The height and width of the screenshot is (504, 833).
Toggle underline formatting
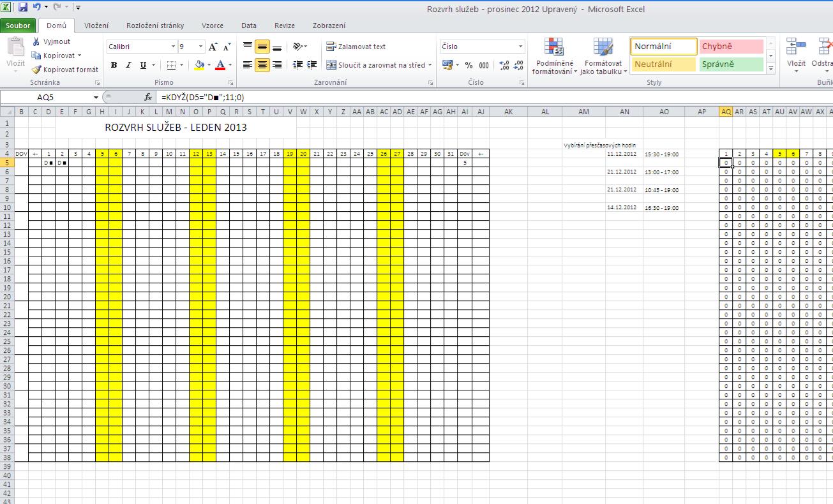(x=143, y=65)
